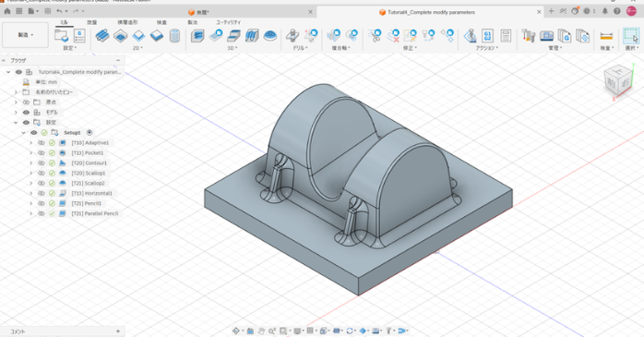
Task: Open the Help question mark icon
Action: [x=617, y=11]
